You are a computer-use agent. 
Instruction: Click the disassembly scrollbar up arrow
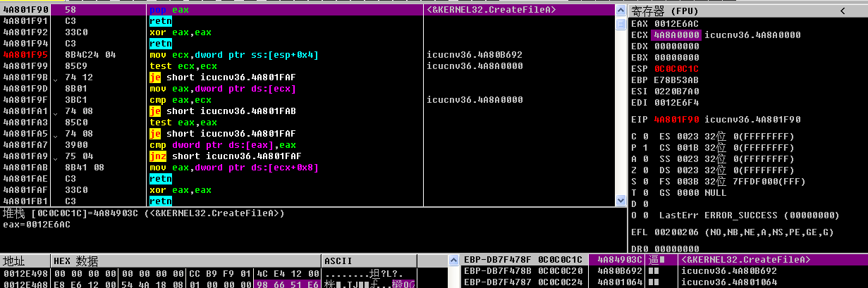621,9
